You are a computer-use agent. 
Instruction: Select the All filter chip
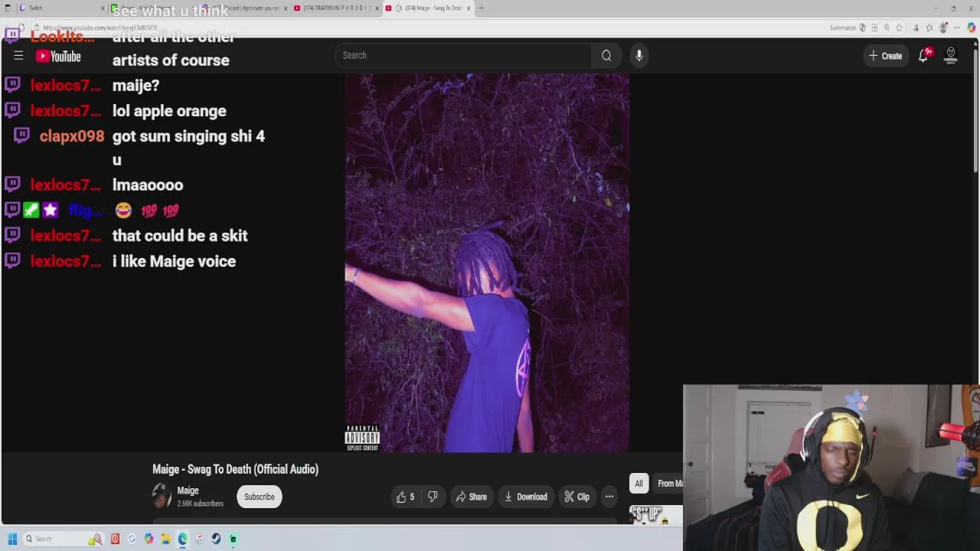coord(639,483)
